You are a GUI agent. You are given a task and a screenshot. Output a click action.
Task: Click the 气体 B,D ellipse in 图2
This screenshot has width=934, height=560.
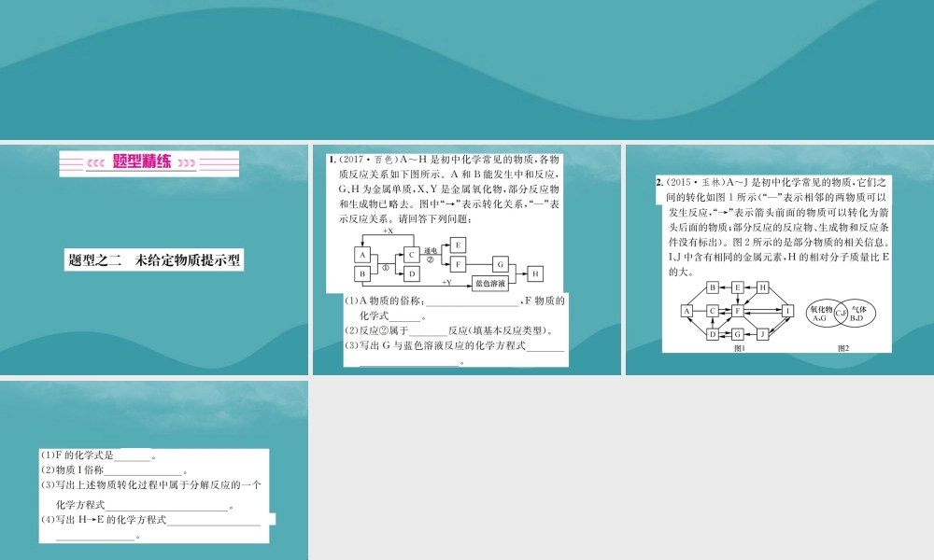(x=856, y=314)
